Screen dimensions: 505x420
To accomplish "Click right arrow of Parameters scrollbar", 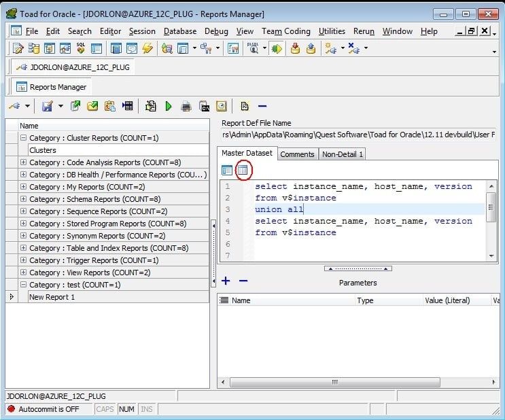I will click(x=493, y=383).
